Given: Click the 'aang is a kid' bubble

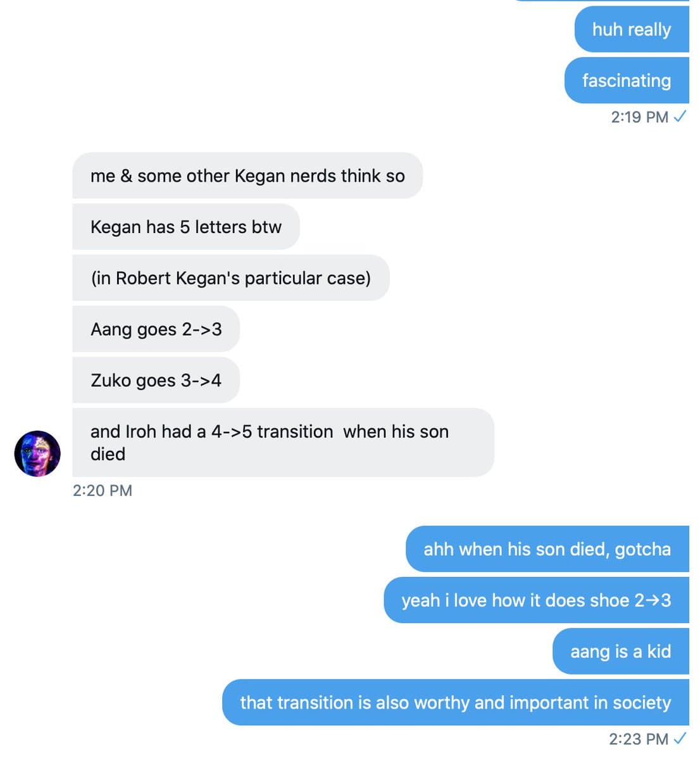Looking at the screenshot, I should [x=621, y=651].
